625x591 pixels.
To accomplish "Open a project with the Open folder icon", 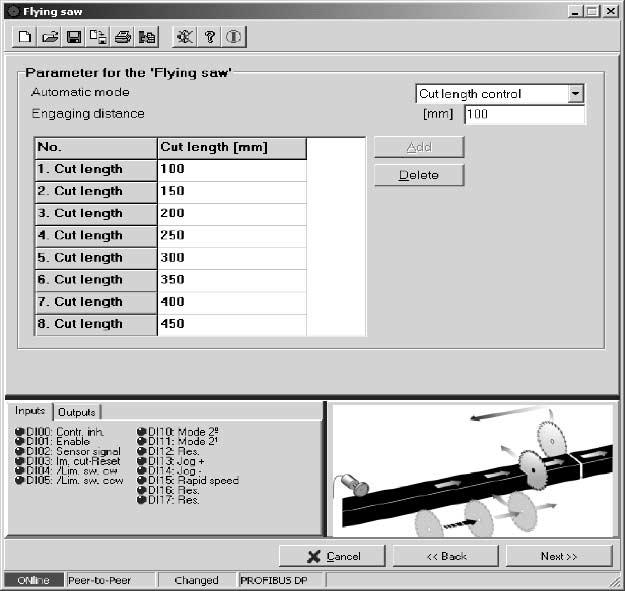I will pyautogui.click(x=49, y=37).
